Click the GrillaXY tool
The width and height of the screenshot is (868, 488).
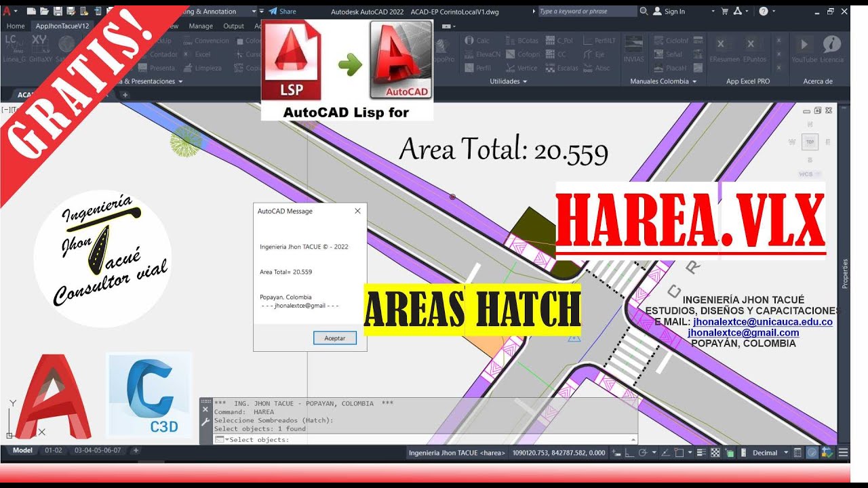tap(39, 48)
